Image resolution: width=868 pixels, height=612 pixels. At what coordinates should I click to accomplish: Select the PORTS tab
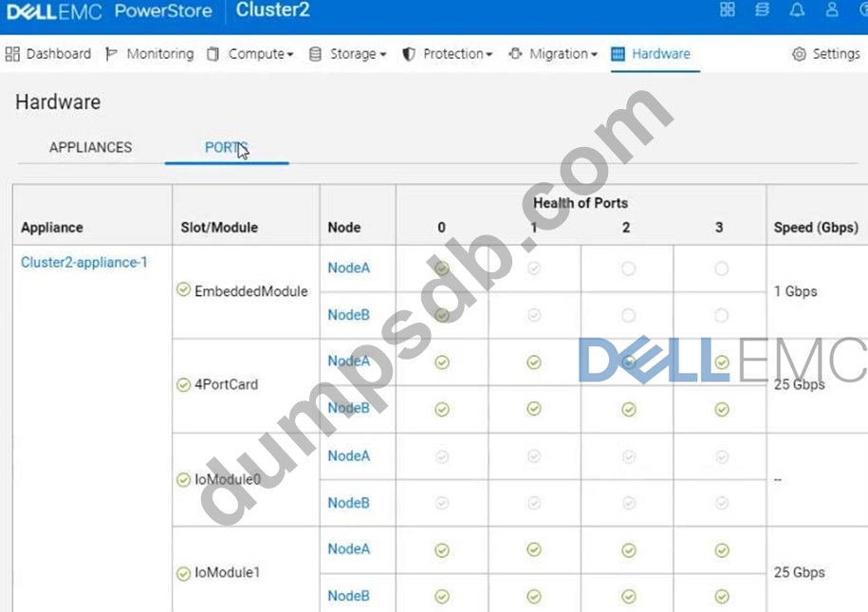point(226,147)
